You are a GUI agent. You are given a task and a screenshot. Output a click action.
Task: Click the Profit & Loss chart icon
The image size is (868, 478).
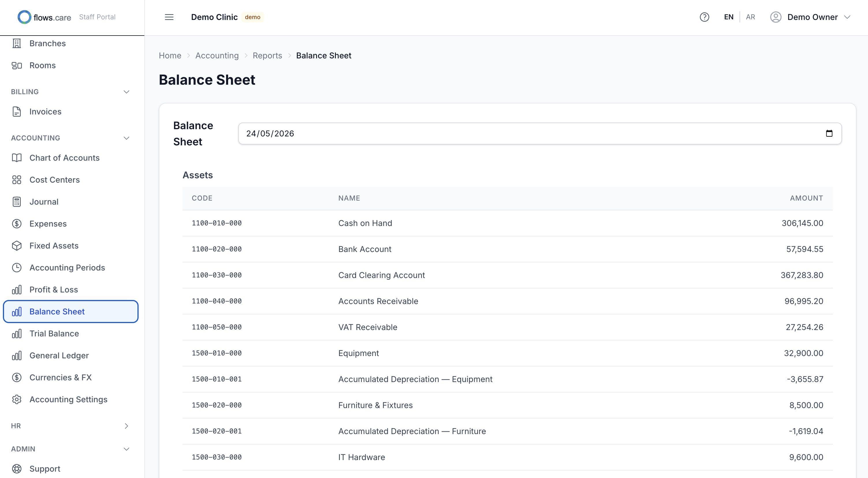pyautogui.click(x=16, y=290)
